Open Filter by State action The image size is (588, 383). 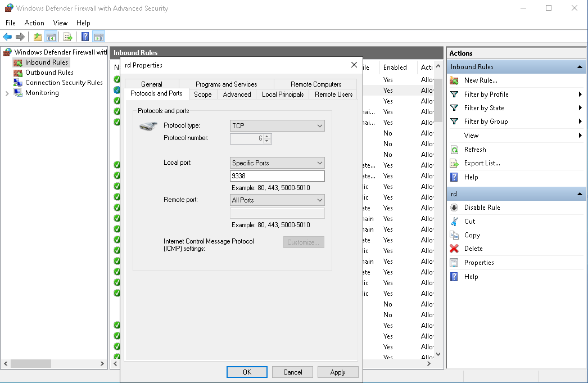pos(484,107)
